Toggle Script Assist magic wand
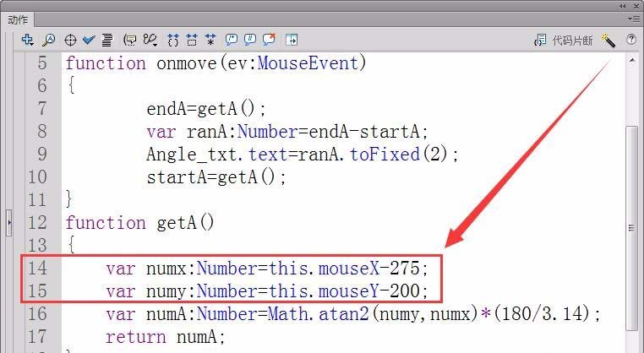Image resolution: width=644 pixels, height=353 pixels. pos(608,41)
